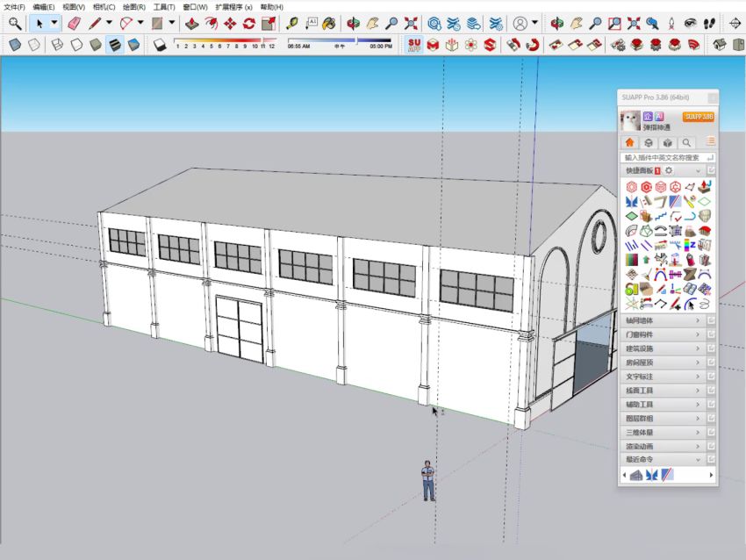Viewport: 746px width, 560px height.
Task: Click the Look Around eye tool
Action: coord(691,24)
